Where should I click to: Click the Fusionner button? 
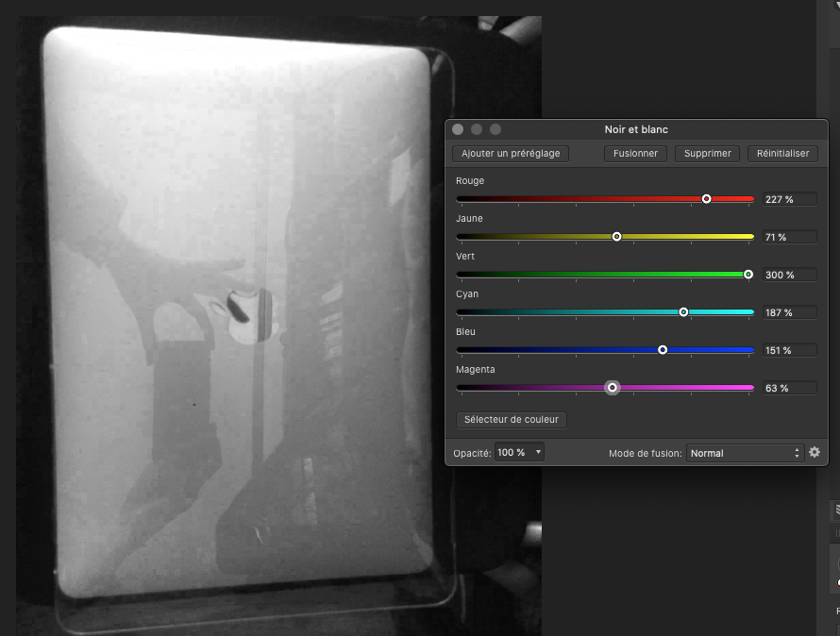coord(635,153)
